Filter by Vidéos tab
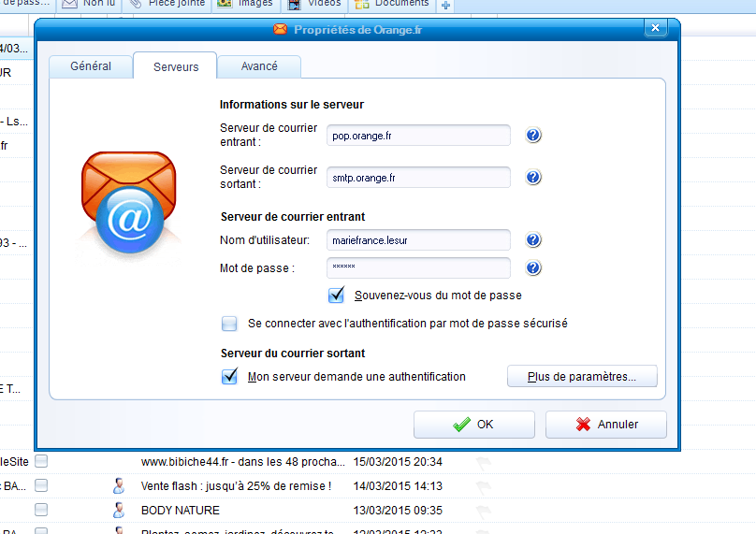The width and height of the screenshot is (756, 534). pyautogui.click(x=314, y=4)
